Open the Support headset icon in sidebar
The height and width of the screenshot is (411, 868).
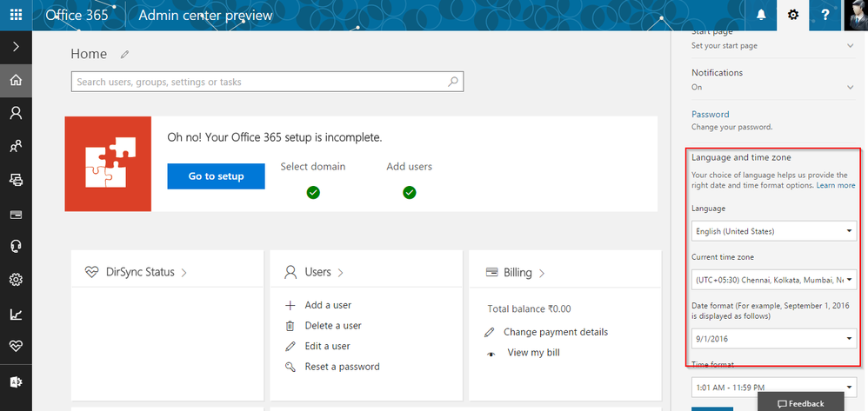click(x=16, y=247)
